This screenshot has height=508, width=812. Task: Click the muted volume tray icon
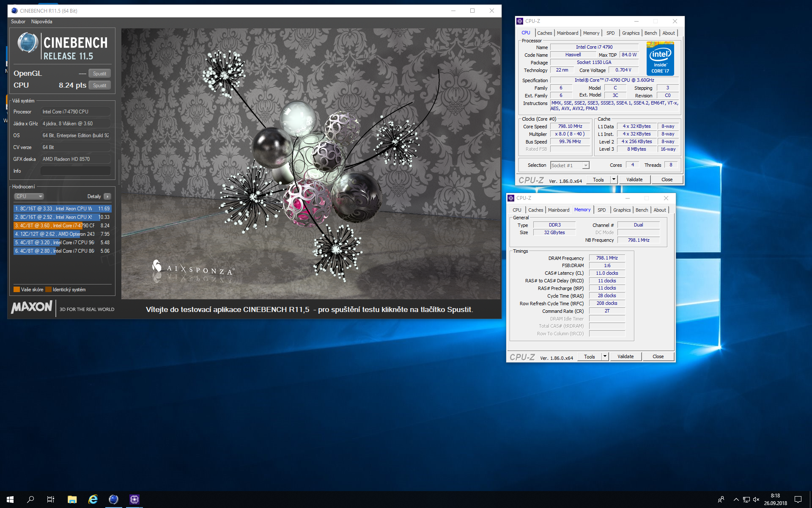coord(756,500)
